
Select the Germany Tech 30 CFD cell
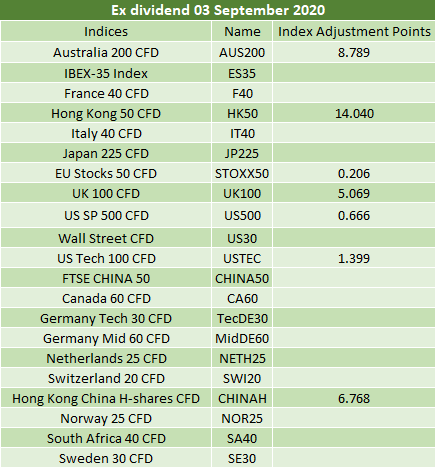(x=106, y=318)
